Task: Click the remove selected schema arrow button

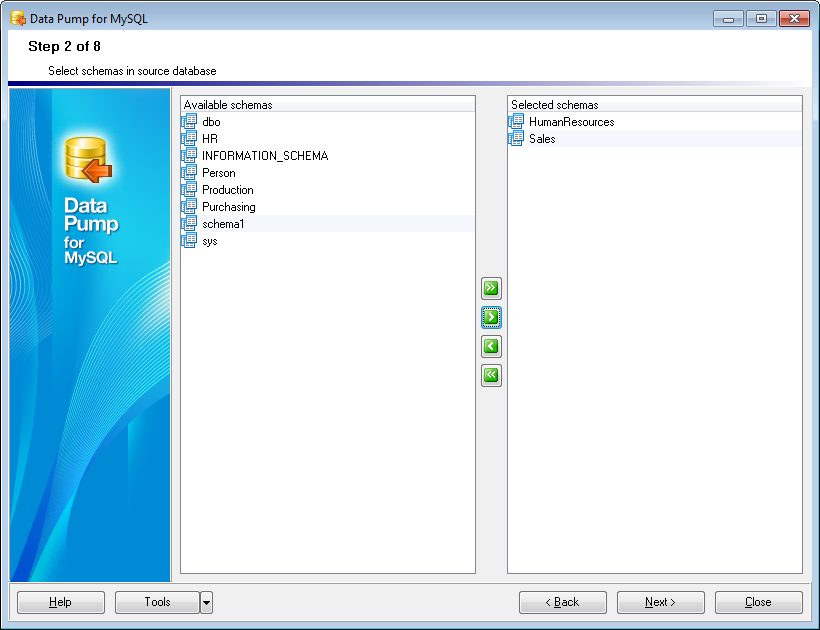Action: [x=491, y=347]
